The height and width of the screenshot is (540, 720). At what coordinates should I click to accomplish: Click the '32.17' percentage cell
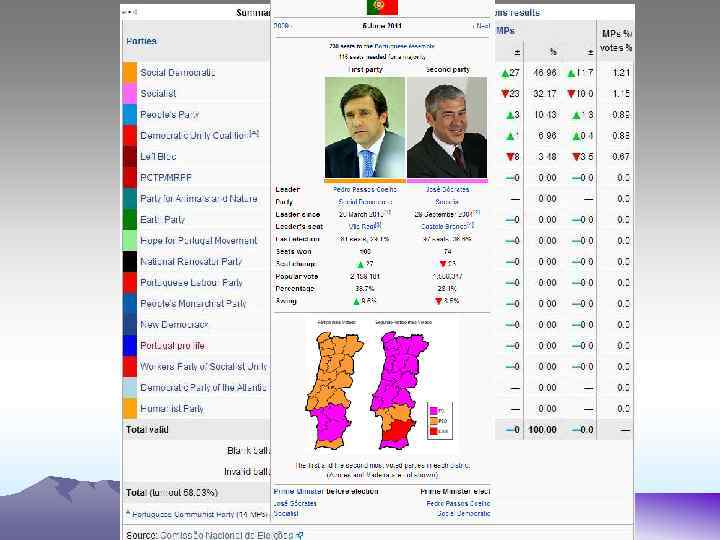(545, 94)
